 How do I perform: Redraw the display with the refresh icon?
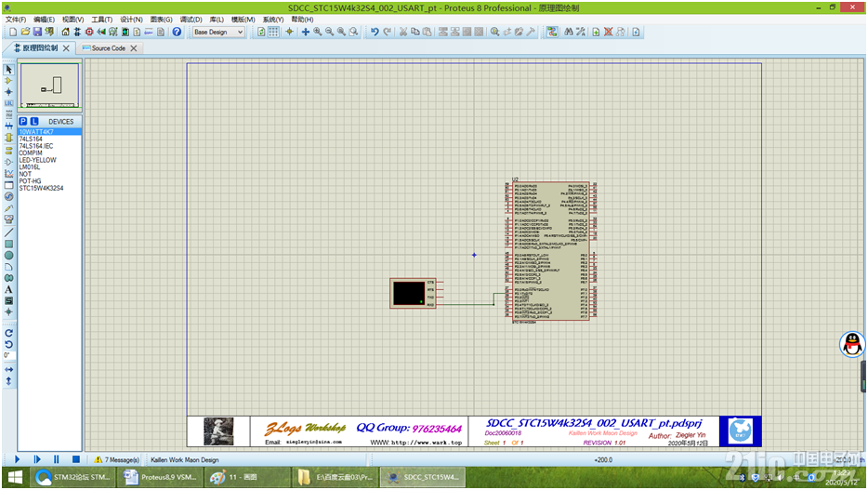point(261,33)
